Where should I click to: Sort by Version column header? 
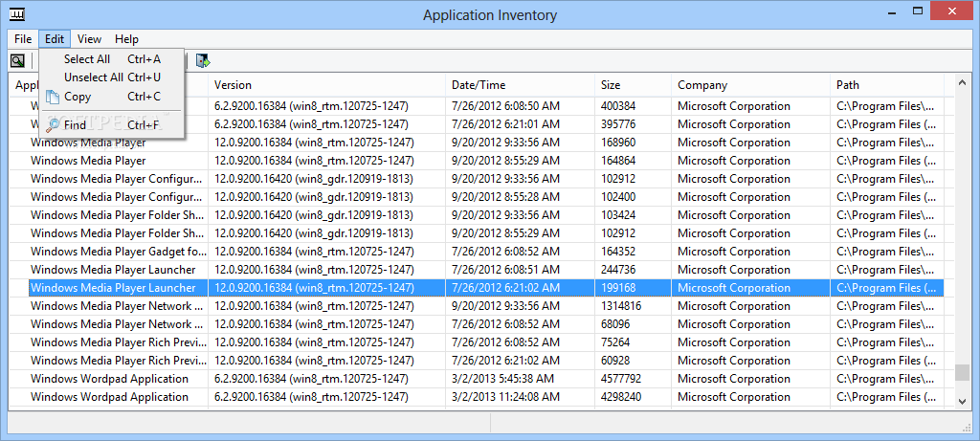point(327,85)
